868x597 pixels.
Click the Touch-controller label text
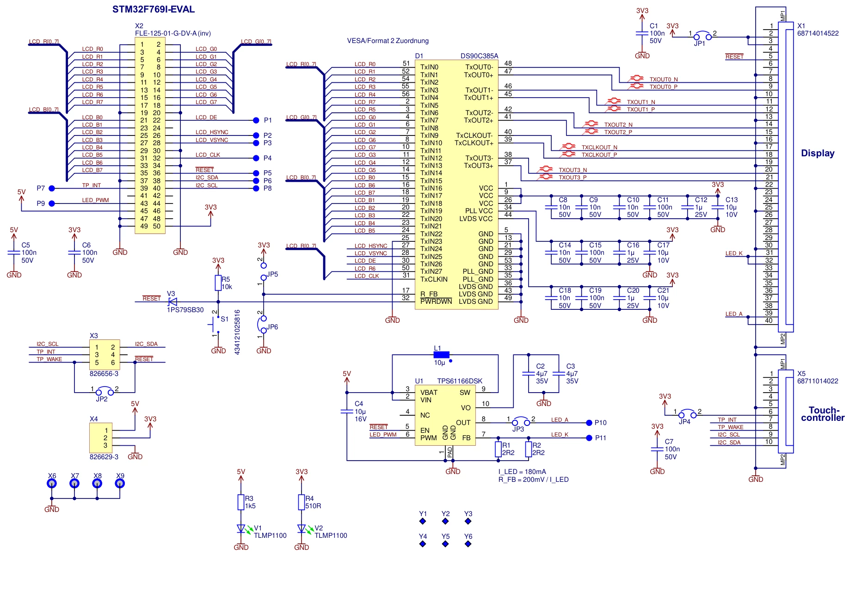click(823, 414)
